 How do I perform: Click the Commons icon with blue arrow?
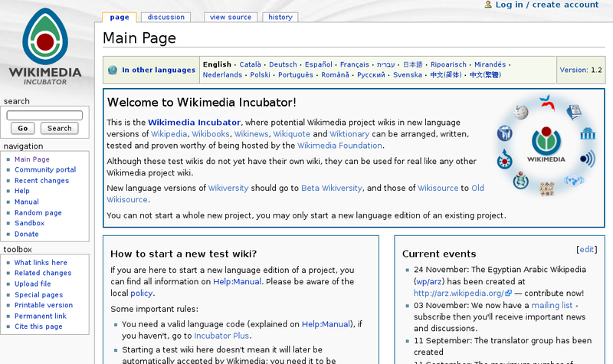click(x=504, y=160)
